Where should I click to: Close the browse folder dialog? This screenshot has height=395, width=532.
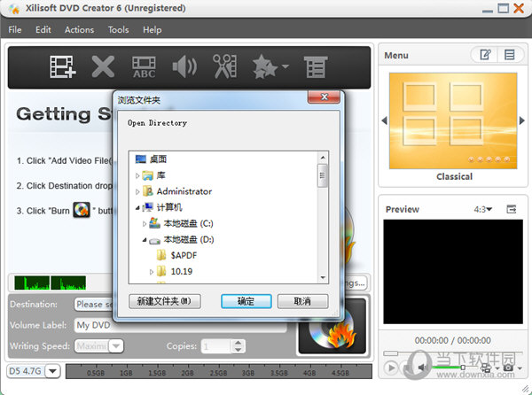coord(324,97)
